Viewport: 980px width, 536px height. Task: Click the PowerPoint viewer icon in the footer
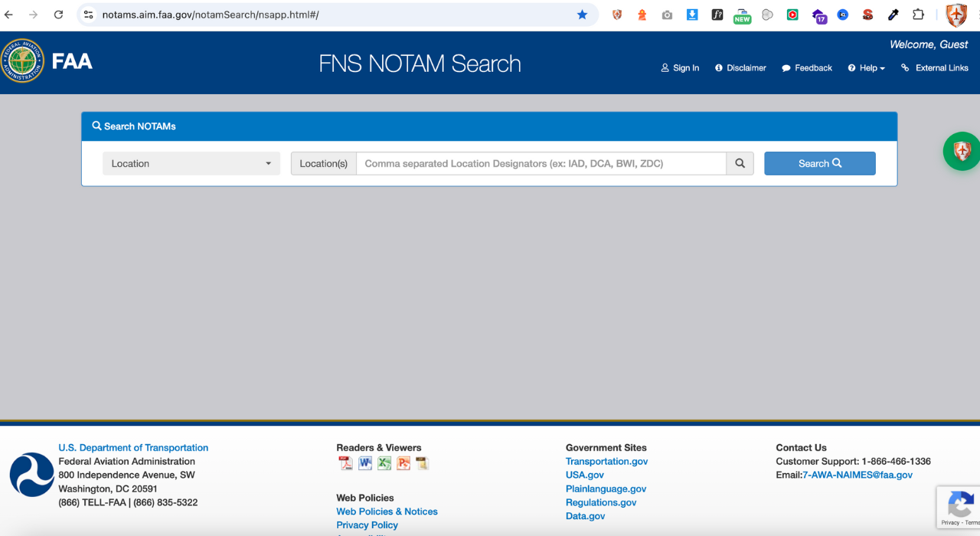tap(403, 463)
